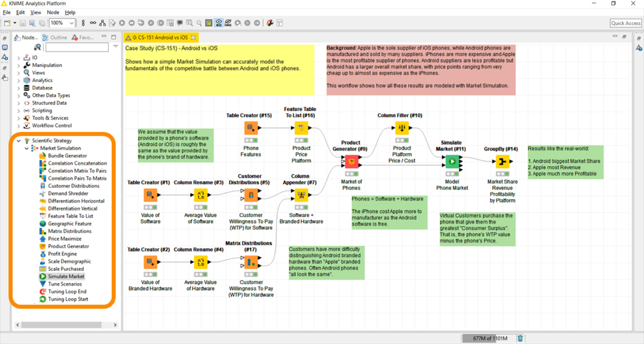The width and height of the screenshot is (644, 344).
Task: Expand the Workflow Control category
Action: tap(18, 125)
